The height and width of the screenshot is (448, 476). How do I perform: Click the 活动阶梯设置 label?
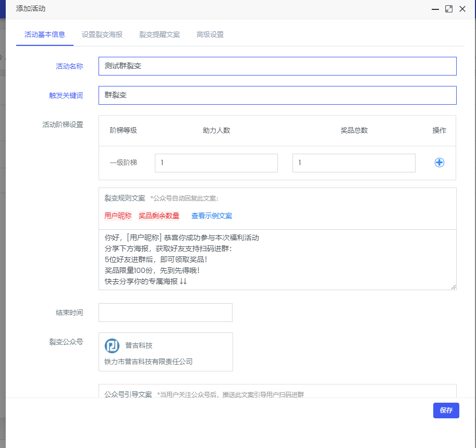(x=63, y=125)
